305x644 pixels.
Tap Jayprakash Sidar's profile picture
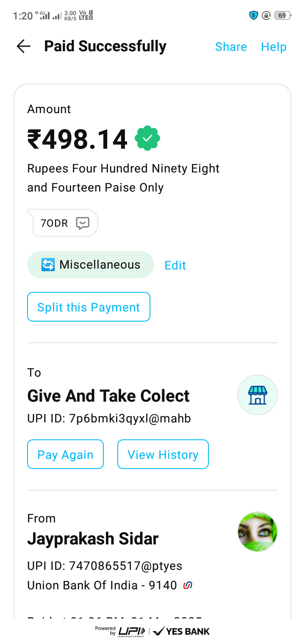pyautogui.click(x=258, y=532)
